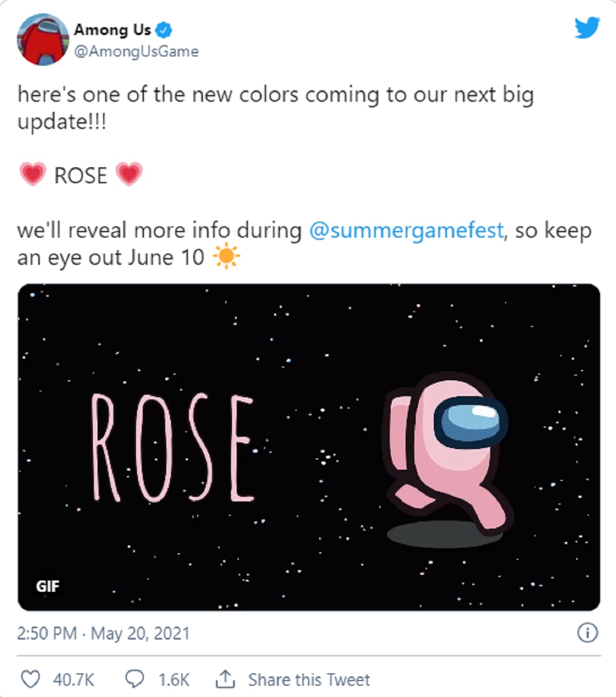Click the sun emoji after June 10
This screenshot has height=697, width=616.
click(226, 257)
